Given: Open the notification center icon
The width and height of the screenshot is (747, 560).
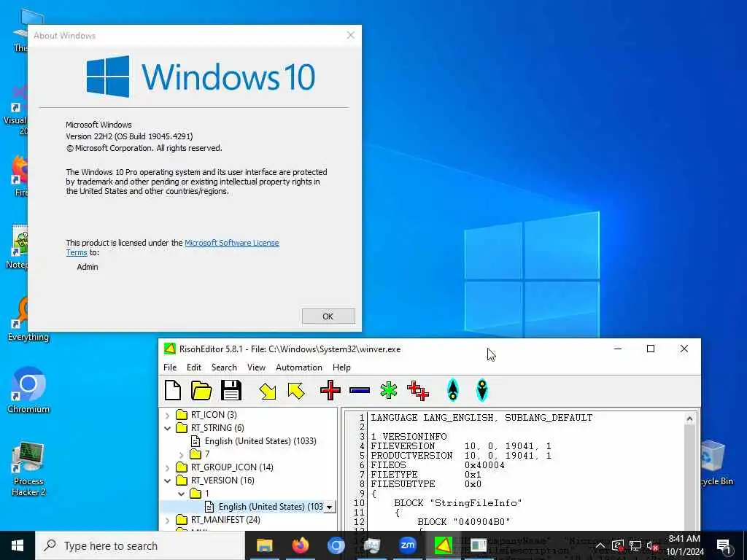Looking at the screenshot, I should [x=723, y=546].
